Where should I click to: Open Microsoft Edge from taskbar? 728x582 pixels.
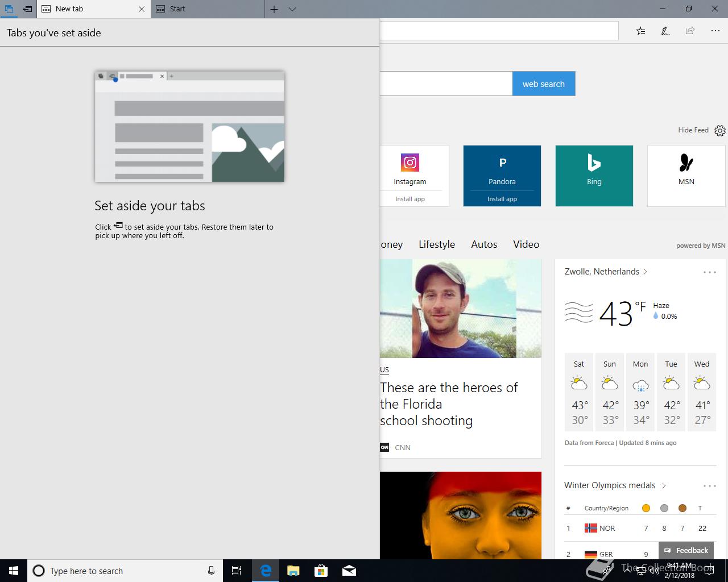pyautogui.click(x=266, y=571)
